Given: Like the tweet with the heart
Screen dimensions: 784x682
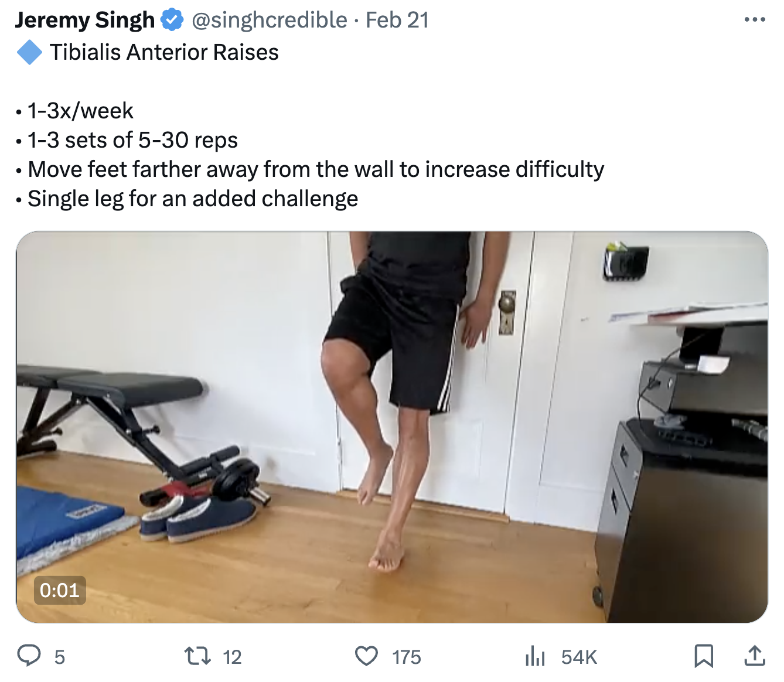Looking at the screenshot, I should (x=367, y=656).
